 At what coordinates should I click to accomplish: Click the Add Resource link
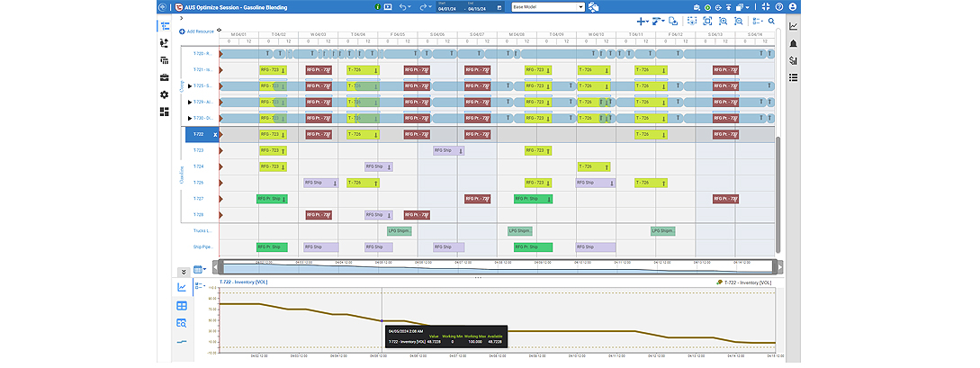(197, 31)
